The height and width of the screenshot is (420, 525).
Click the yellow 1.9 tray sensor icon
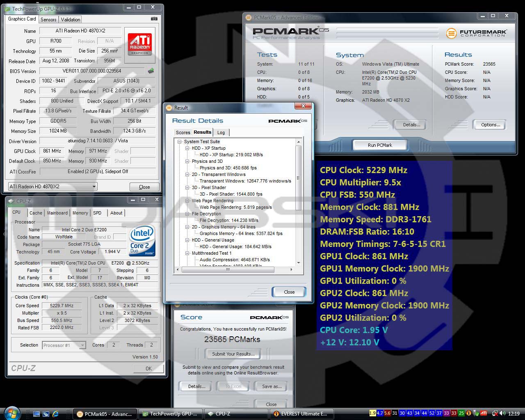click(x=372, y=413)
